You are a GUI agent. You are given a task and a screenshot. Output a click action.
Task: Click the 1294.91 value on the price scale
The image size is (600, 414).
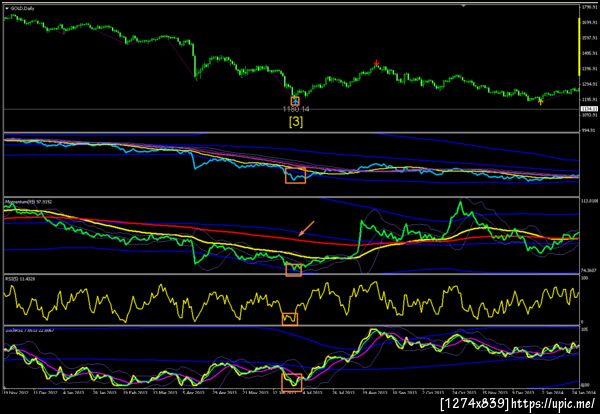tap(590, 84)
